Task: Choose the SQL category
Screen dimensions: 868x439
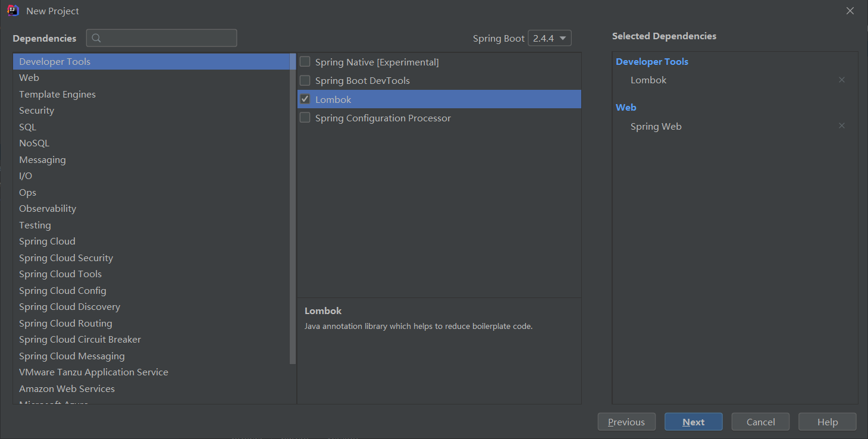Action: coord(27,127)
